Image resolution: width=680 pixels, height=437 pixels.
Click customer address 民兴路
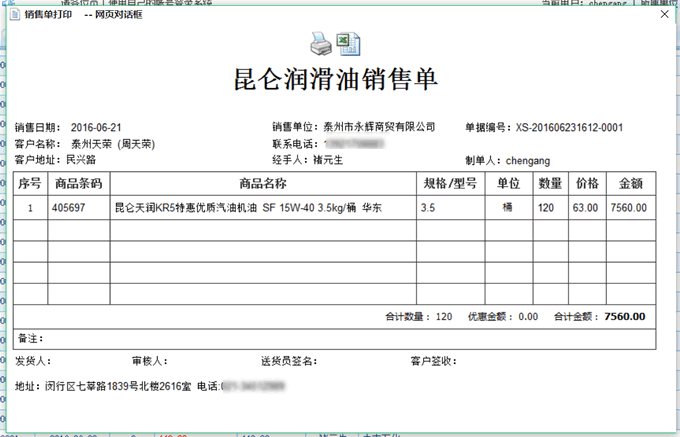click(81, 160)
